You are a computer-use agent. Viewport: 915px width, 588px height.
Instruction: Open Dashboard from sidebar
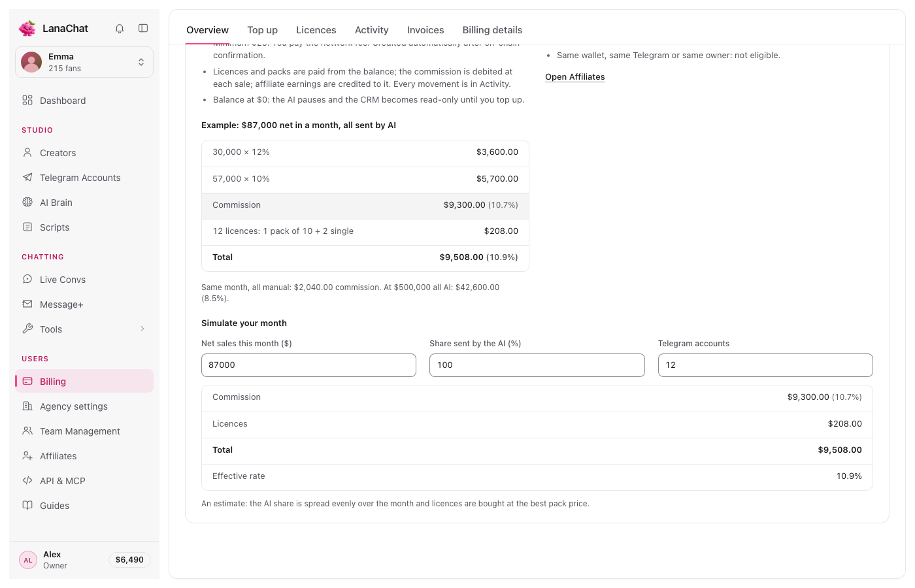click(84, 101)
